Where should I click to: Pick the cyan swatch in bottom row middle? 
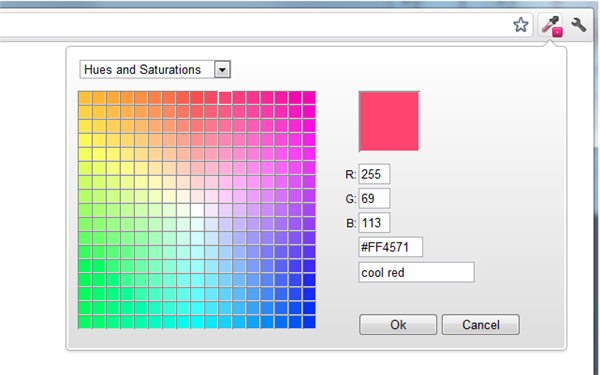[197, 322]
